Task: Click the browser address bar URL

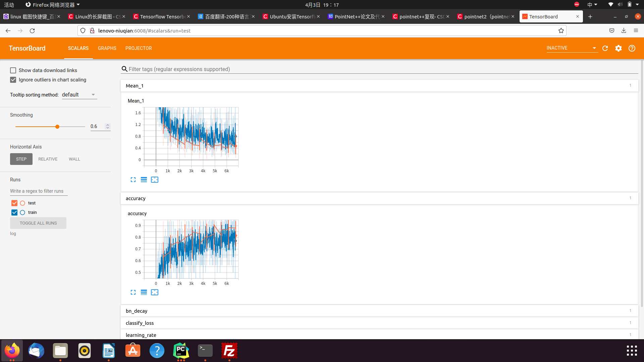Action: 144,31
